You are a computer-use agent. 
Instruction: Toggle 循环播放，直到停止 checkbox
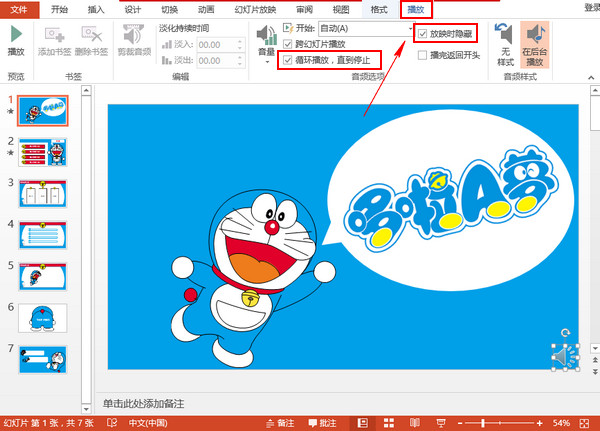(x=288, y=60)
